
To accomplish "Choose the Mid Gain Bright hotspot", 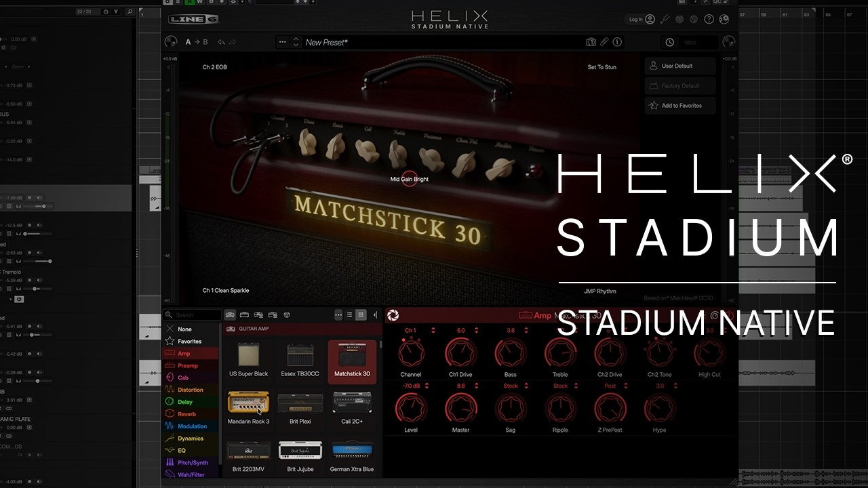I will click(x=410, y=180).
